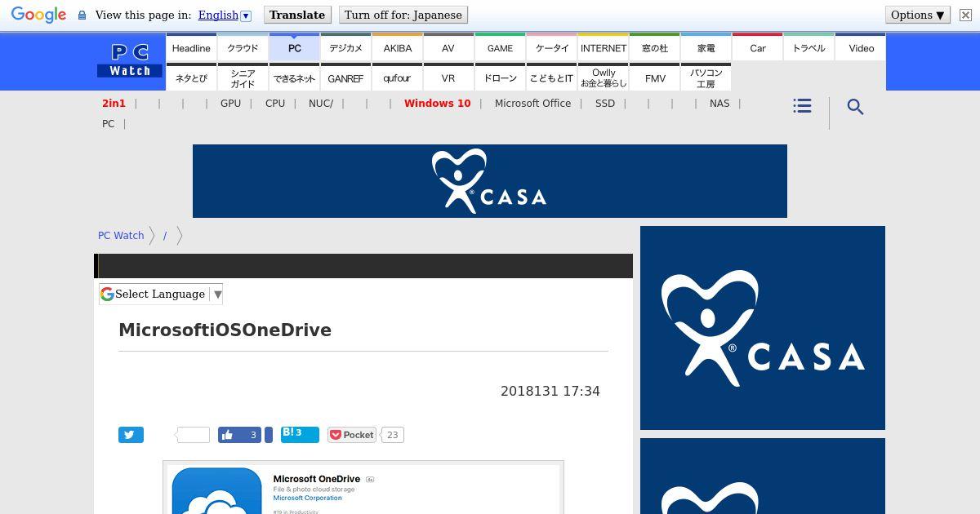Click the 2in1 topic link
980x514 pixels.
pyautogui.click(x=114, y=104)
